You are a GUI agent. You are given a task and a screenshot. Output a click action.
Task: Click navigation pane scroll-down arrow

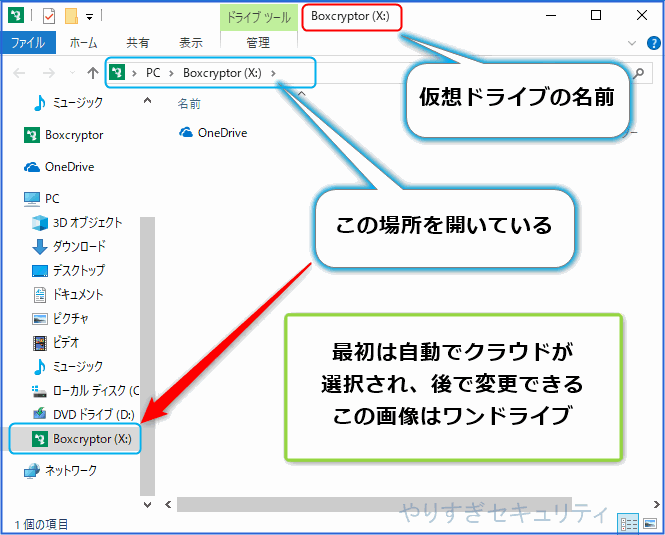[x=147, y=505]
